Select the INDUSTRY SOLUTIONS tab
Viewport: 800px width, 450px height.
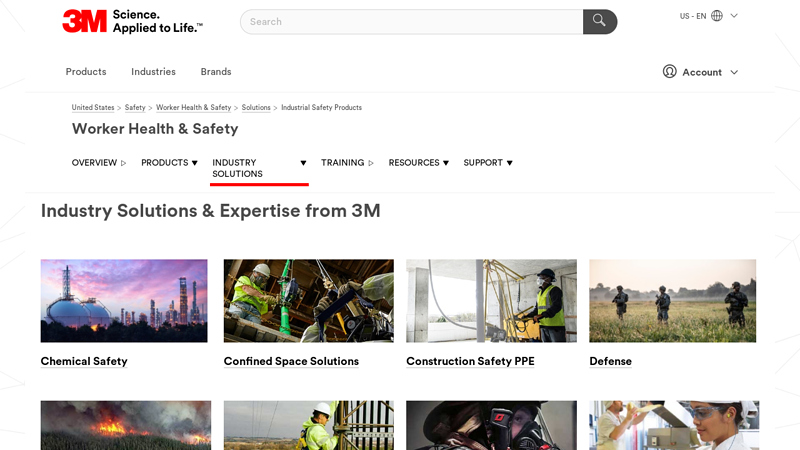pos(237,168)
